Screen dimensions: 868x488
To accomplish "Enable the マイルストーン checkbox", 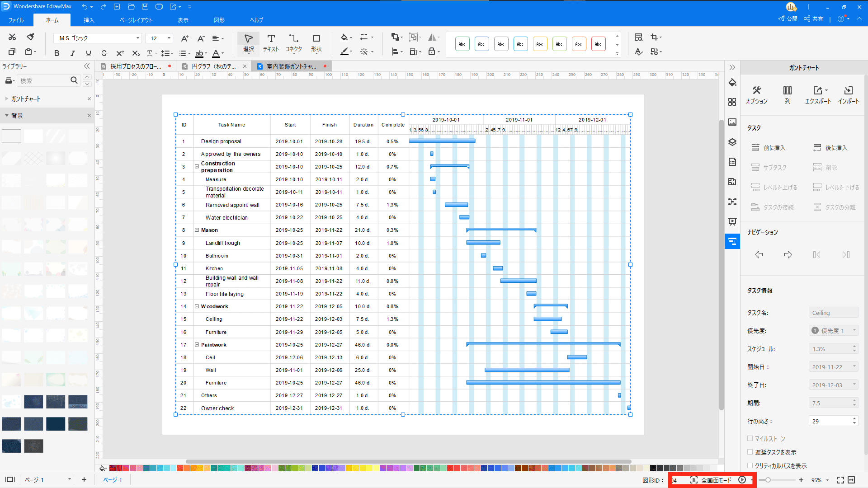I will click(750, 438).
